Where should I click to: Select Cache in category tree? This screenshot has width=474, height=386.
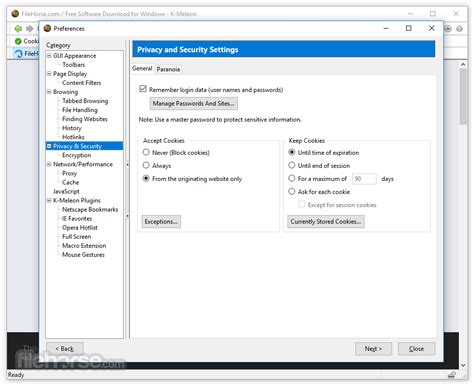(70, 182)
